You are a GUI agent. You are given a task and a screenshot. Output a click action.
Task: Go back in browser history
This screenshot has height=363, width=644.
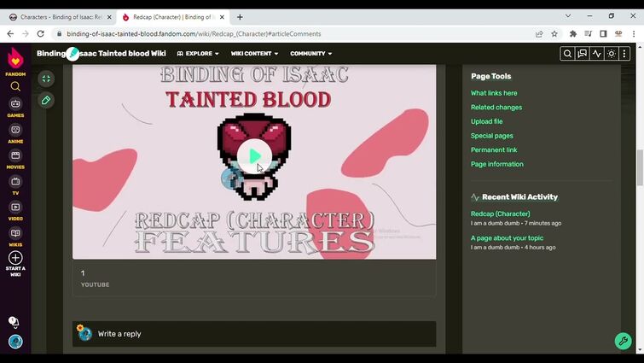(10, 33)
